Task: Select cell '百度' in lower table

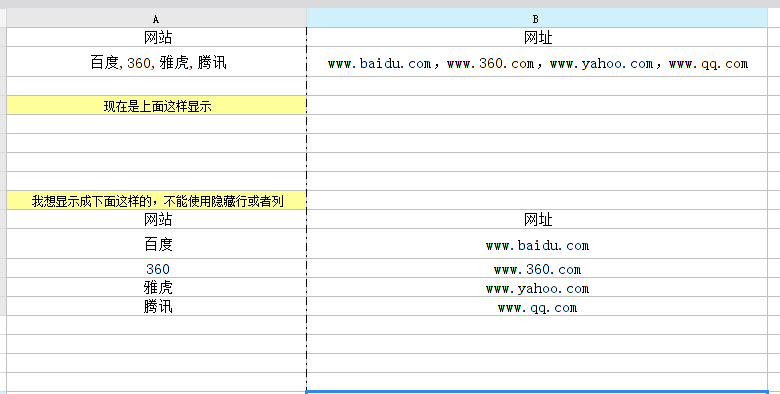Action: point(156,244)
